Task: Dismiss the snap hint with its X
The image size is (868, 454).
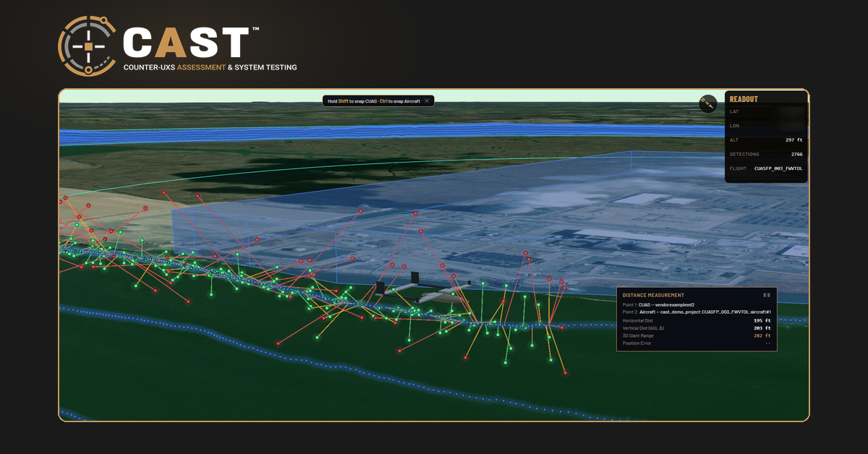Action: click(427, 101)
